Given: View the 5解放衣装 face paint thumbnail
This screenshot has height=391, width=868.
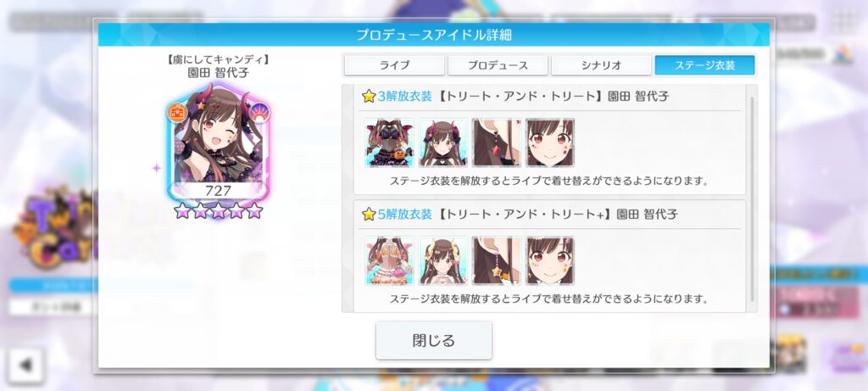Looking at the screenshot, I should click(x=549, y=261).
